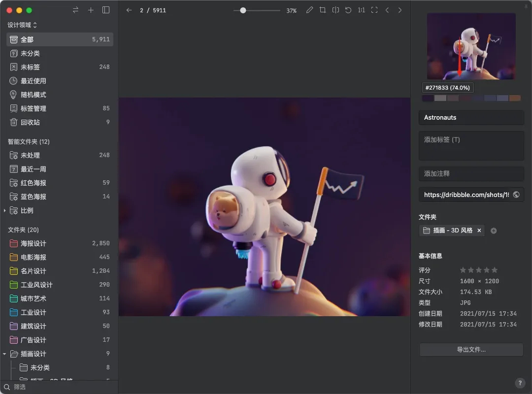Collapse the 插画设计 folder tree
This screenshot has height=394, width=532.
pyautogui.click(x=5, y=354)
